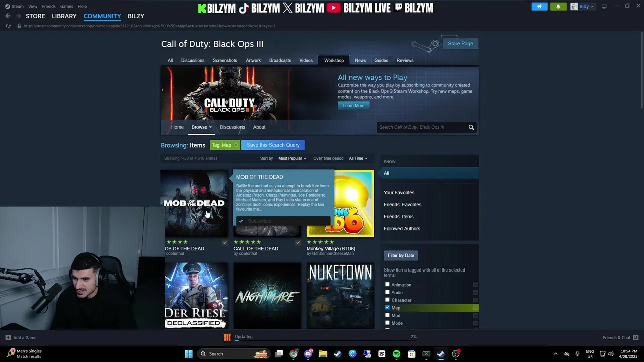
Task: Enable the Character tag checkbox
Action: pos(387,300)
